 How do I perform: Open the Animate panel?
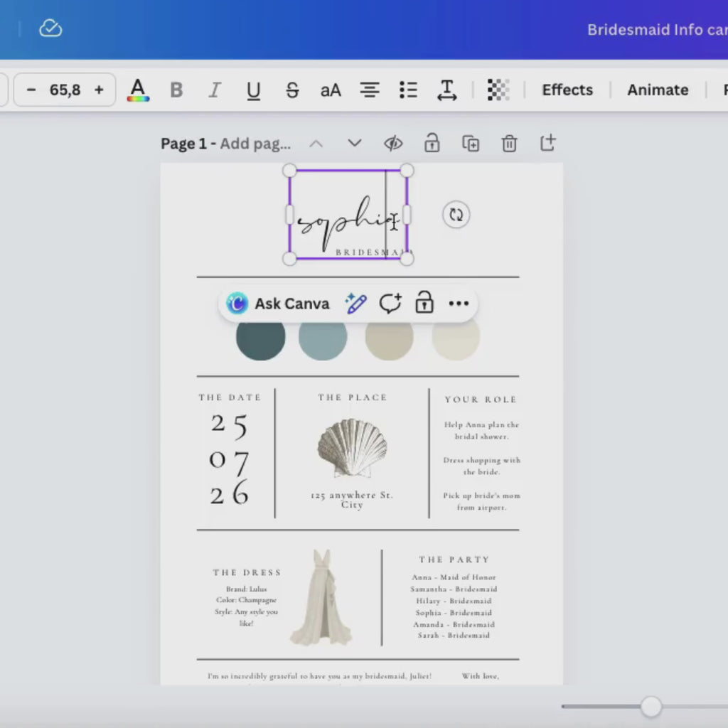point(658,90)
